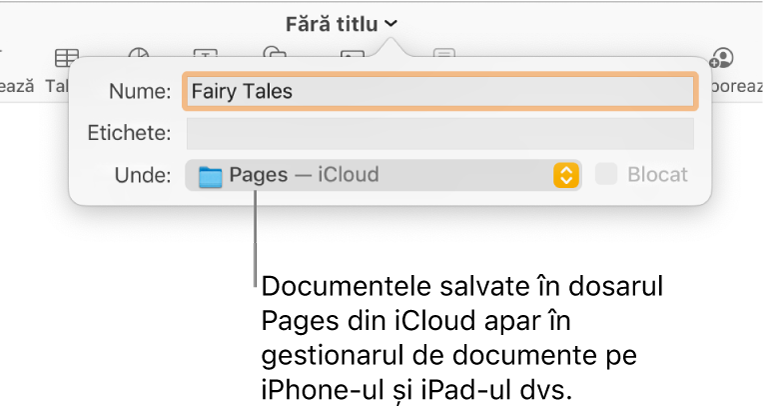Click the Fără titlu document title
Image resolution: width=763 pixels, height=410 pixels.
(x=331, y=24)
